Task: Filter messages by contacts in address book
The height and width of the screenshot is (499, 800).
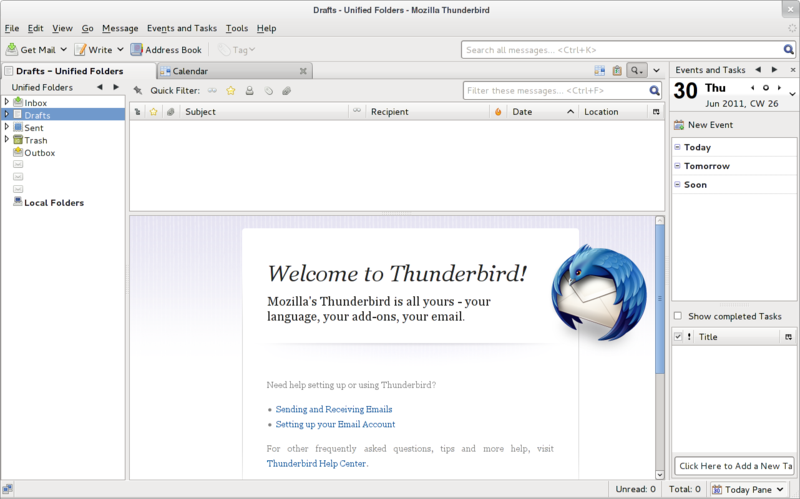Action: click(249, 91)
